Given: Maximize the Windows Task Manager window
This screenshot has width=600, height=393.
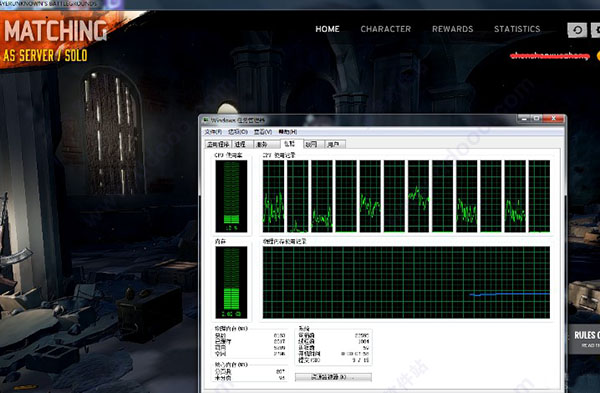Looking at the screenshot, I should (536, 119).
